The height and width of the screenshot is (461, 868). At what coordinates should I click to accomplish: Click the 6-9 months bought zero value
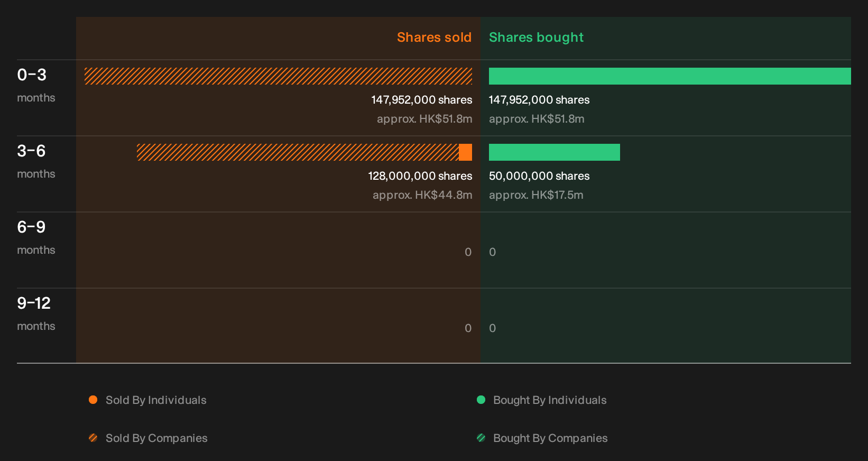pos(493,252)
